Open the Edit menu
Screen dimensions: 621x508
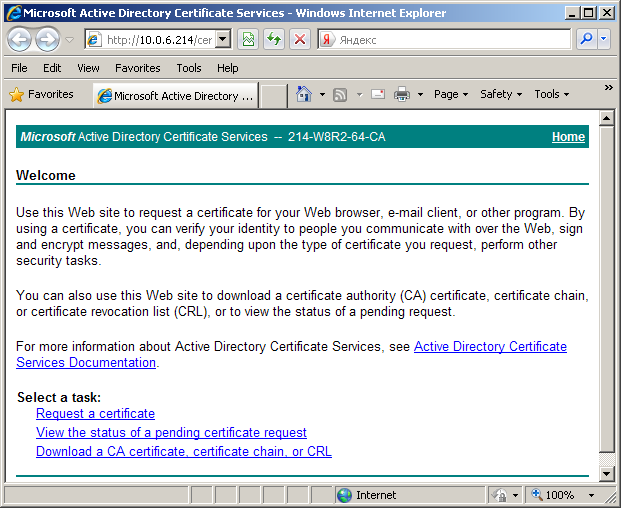(x=52, y=68)
